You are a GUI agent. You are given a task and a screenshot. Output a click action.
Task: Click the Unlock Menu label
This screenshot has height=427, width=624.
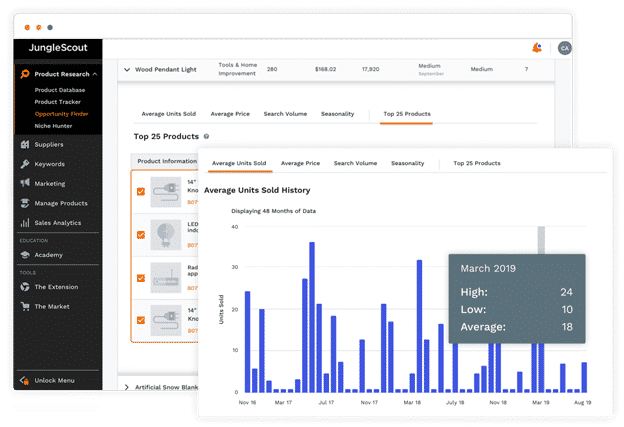coord(54,380)
